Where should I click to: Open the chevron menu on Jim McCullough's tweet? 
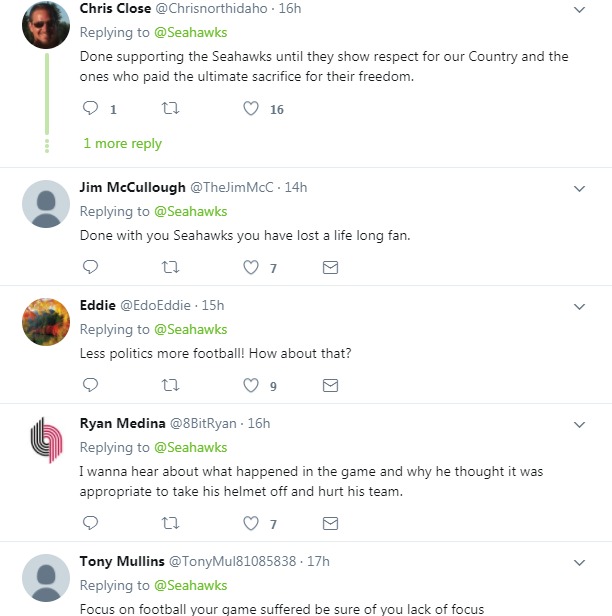pyautogui.click(x=579, y=188)
